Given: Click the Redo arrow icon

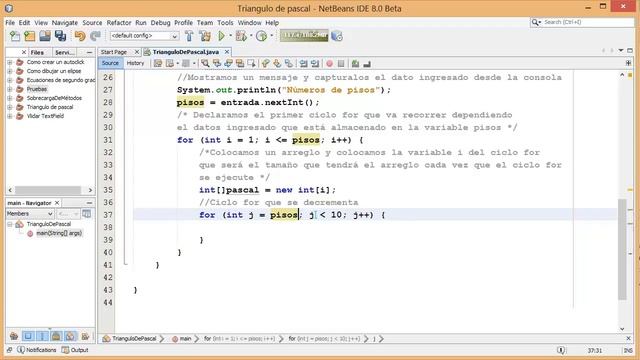Looking at the screenshot, I should 95,36.
